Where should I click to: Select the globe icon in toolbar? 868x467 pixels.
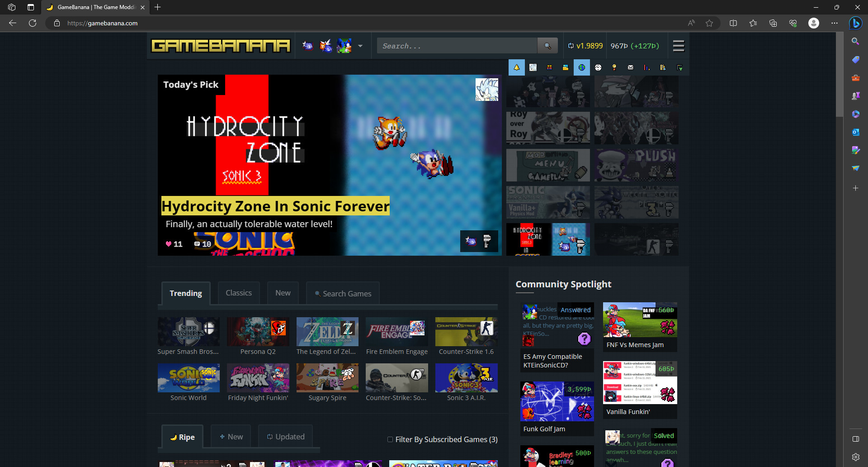pos(582,67)
